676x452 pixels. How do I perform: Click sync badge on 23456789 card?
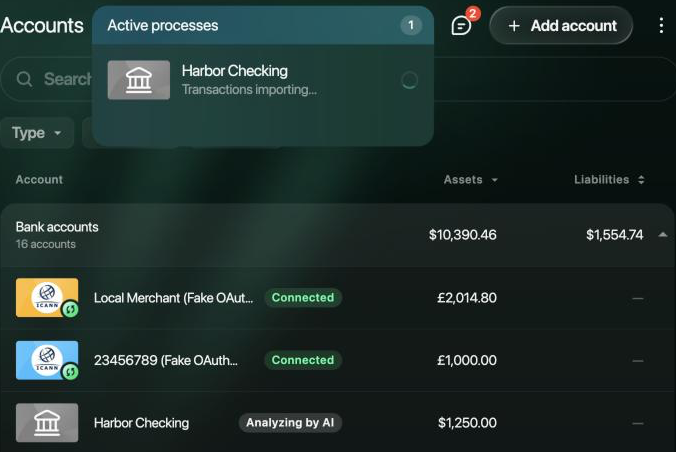pyautogui.click(x=70, y=371)
